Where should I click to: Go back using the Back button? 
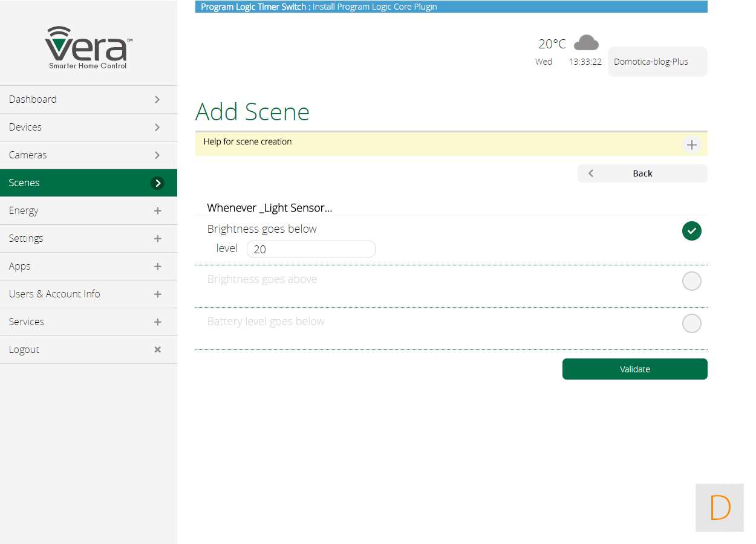click(642, 173)
